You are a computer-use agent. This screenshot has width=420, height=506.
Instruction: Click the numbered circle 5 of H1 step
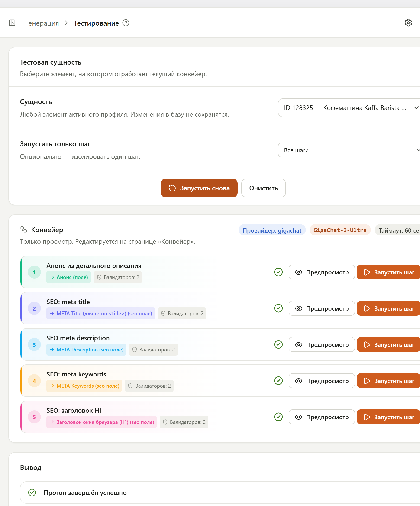click(x=34, y=417)
